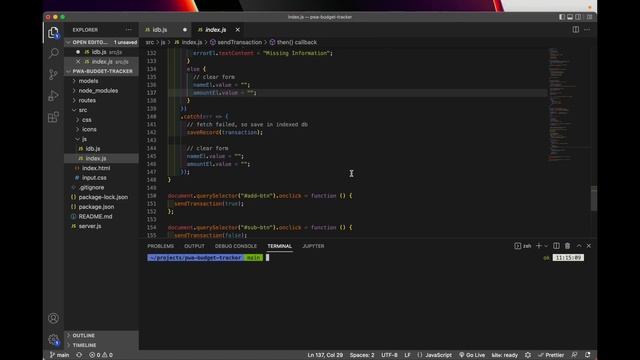Go to line via Ln 137, Col 29
The width and height of the screenshot is (640, 360).
pos(325,355)
